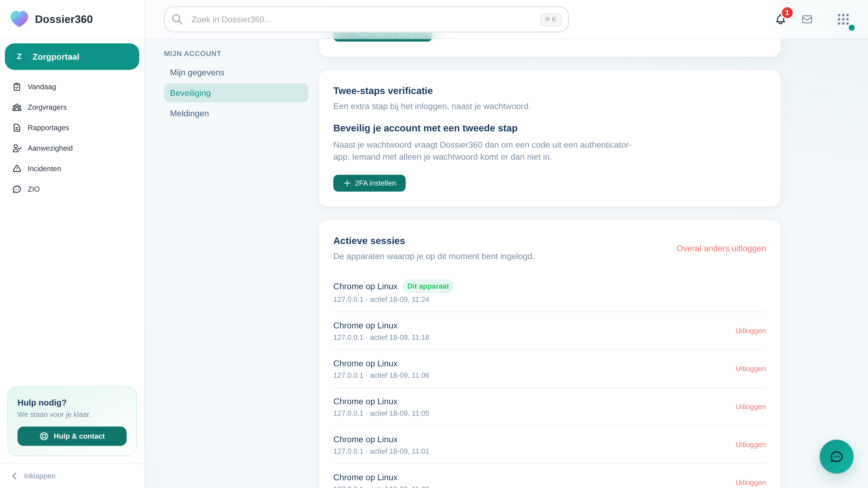Image resolution: width=868 pixels, height=488 pixels.
Task: Collapse the sidebar with Inklappen chevron
Action: coord(14,476)
